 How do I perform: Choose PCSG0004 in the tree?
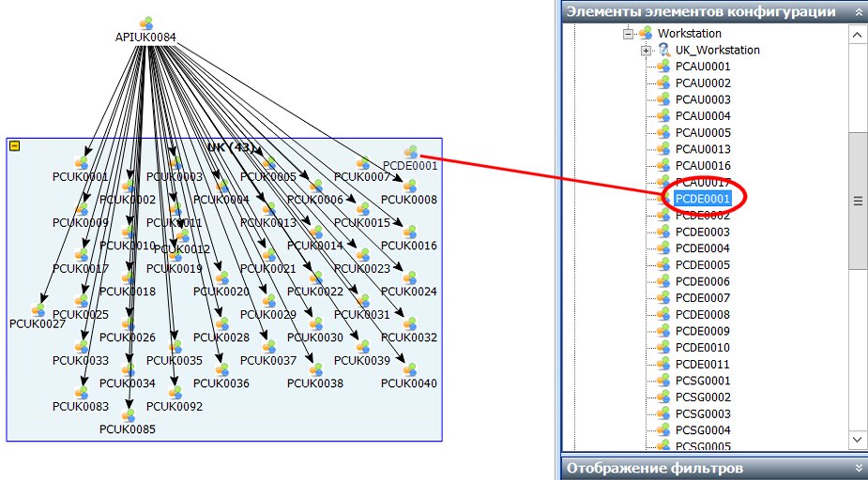coord(703,430)
